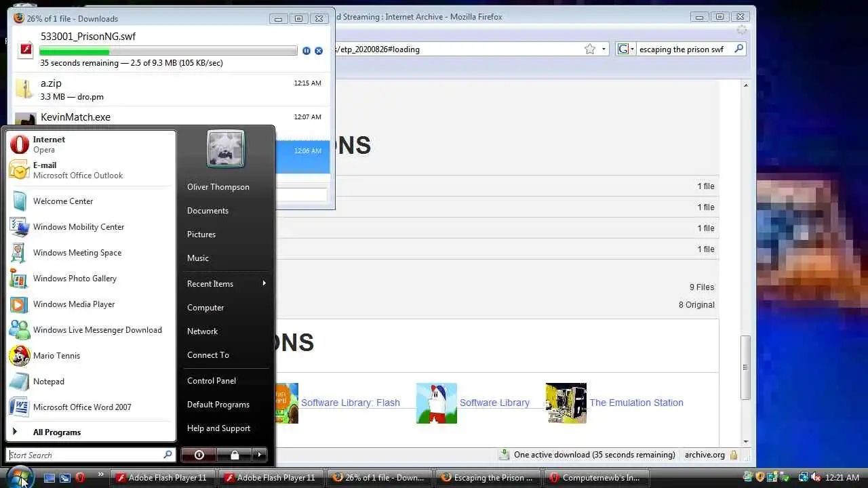Open Opera from the Internet entry

pos(90,144)
